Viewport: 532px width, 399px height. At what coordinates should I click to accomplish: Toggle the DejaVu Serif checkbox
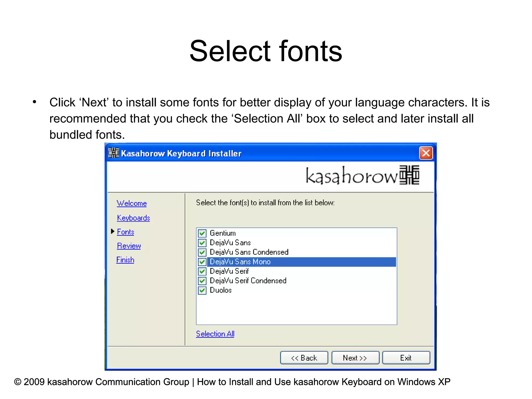click(x=202, y=271)
